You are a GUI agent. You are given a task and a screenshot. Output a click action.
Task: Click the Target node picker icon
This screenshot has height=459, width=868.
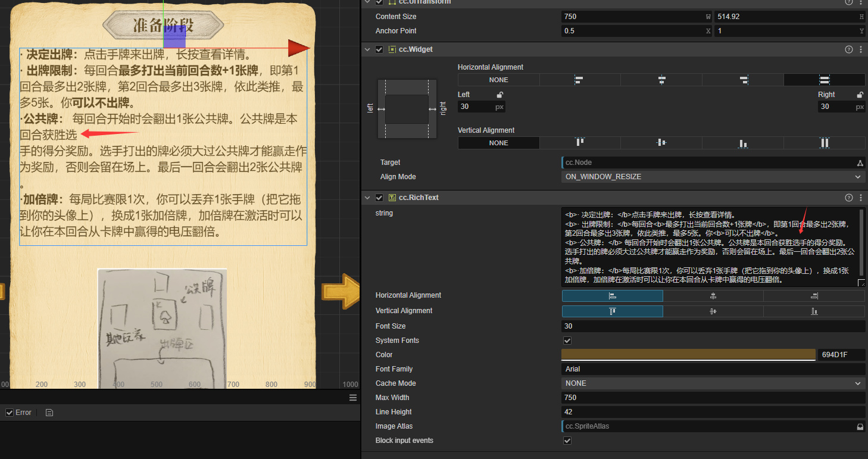[x=860, y=163]
